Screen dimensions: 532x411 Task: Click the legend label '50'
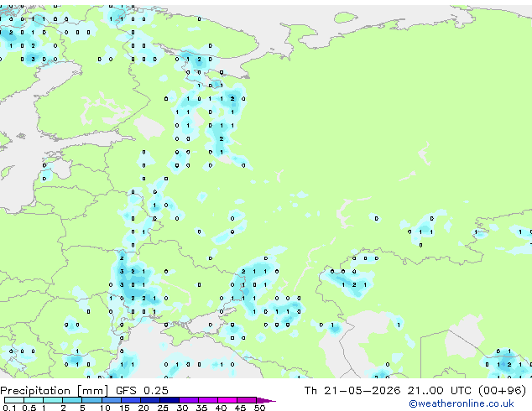(x=260, y=408)
